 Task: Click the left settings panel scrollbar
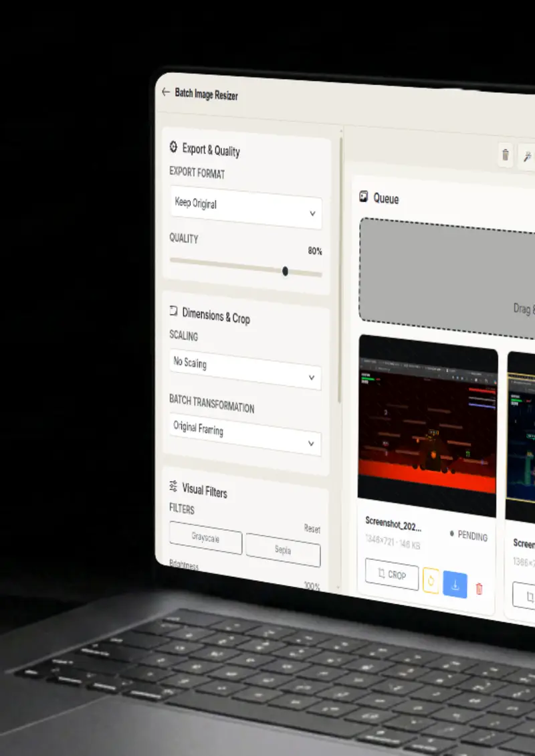pyautogui.click(x=340, y=270)
